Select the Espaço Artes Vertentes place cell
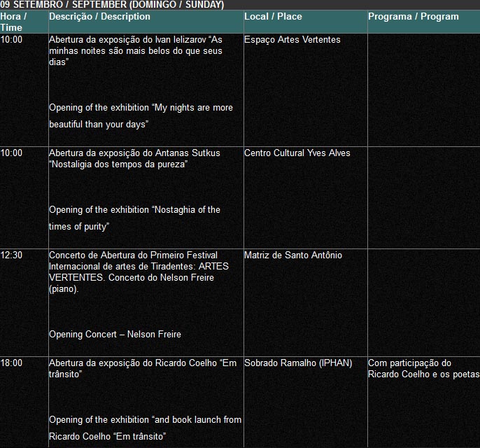 (x=292, y=40)
